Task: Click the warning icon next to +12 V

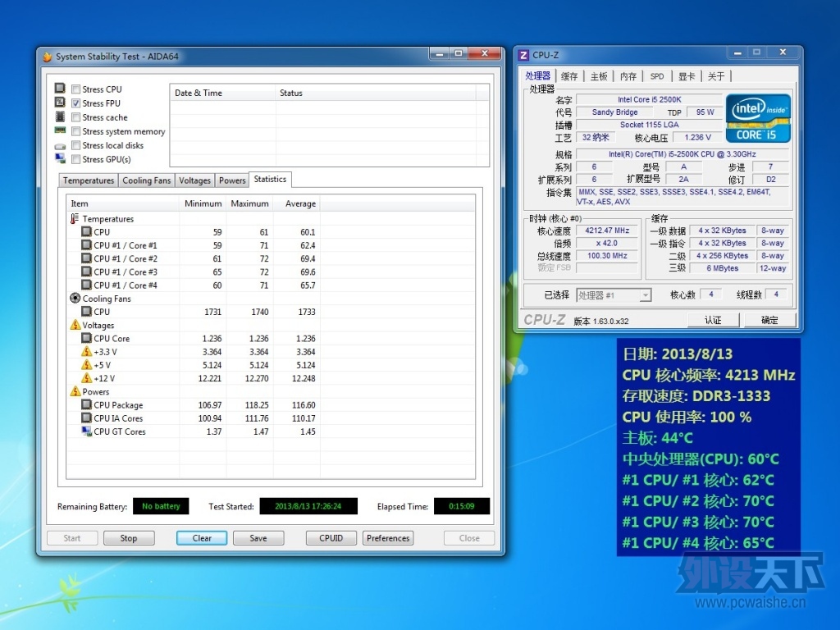Action: pos(86,377)
